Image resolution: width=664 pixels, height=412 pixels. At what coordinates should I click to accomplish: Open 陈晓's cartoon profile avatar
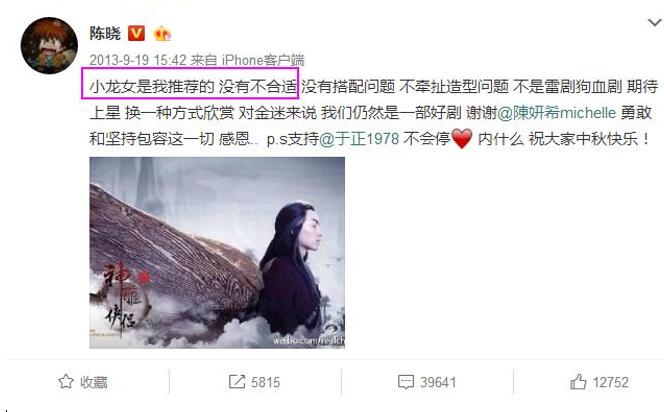click(49, 45)
